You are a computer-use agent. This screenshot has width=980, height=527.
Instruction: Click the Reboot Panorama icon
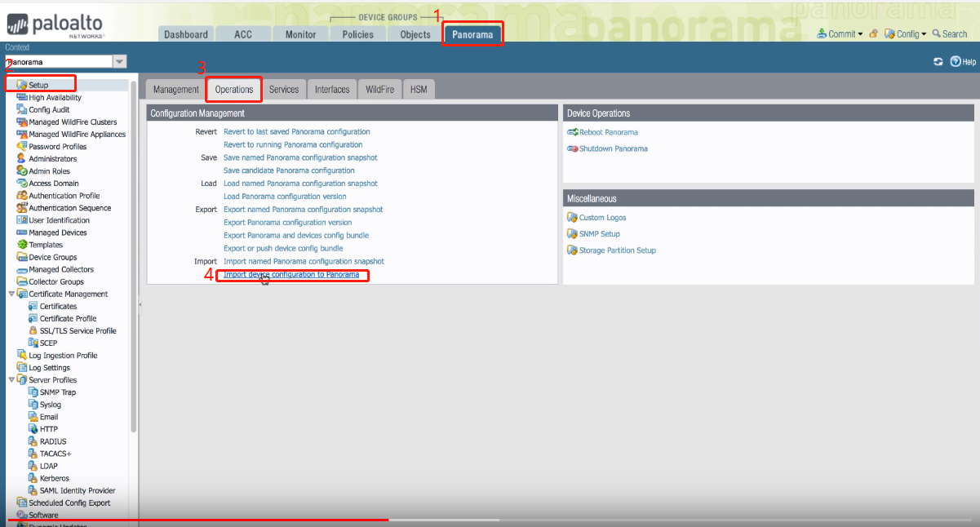572,132
